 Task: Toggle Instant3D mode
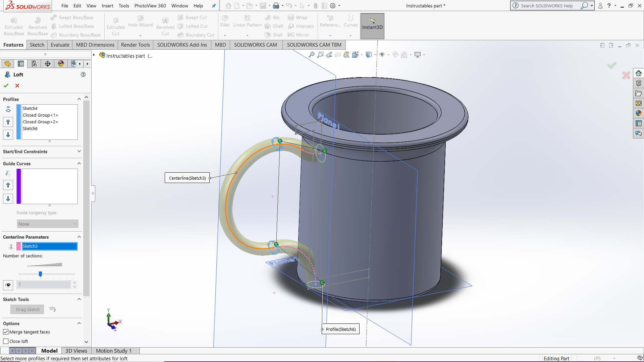pos(372,26)
